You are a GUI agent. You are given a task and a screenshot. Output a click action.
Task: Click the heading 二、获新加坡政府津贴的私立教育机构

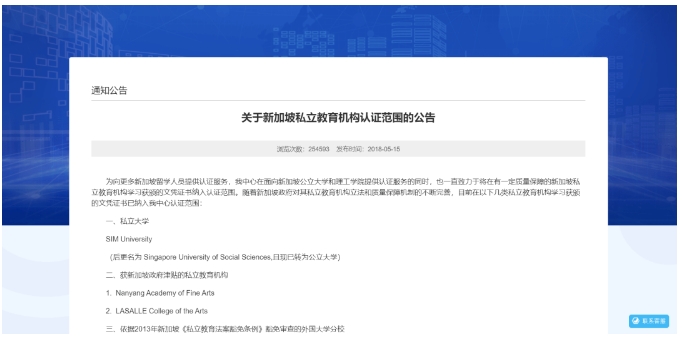[167, 275]
